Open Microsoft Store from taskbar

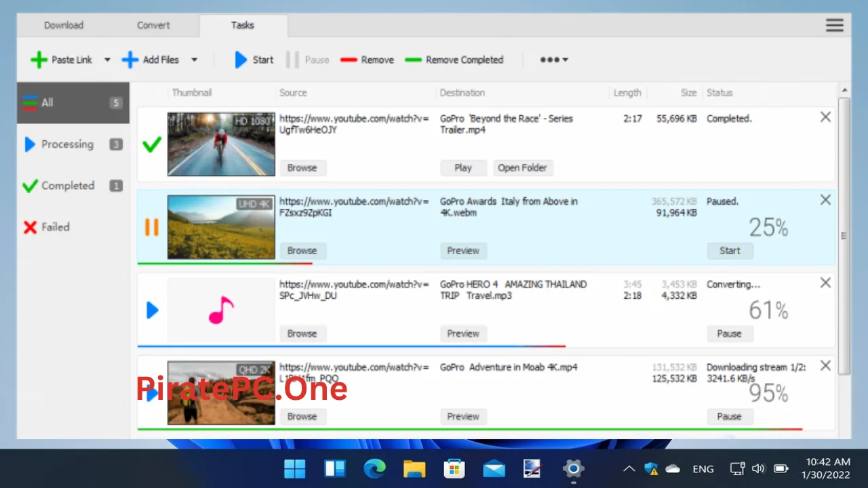[x=454, y=468]
